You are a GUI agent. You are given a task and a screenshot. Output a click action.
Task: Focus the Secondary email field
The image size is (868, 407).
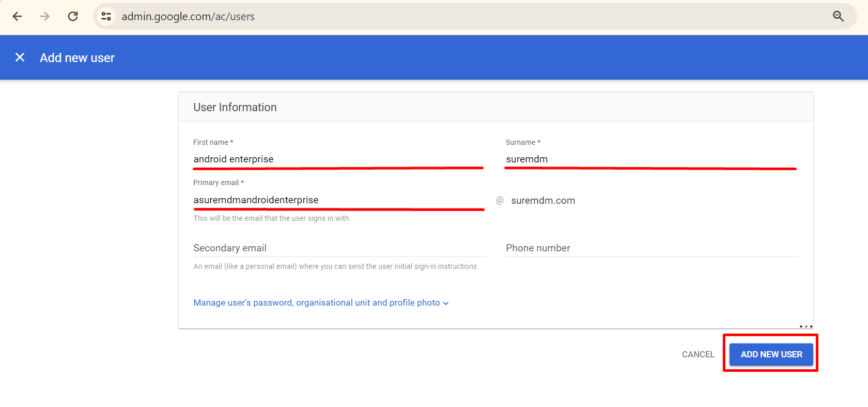pos(339,248)
